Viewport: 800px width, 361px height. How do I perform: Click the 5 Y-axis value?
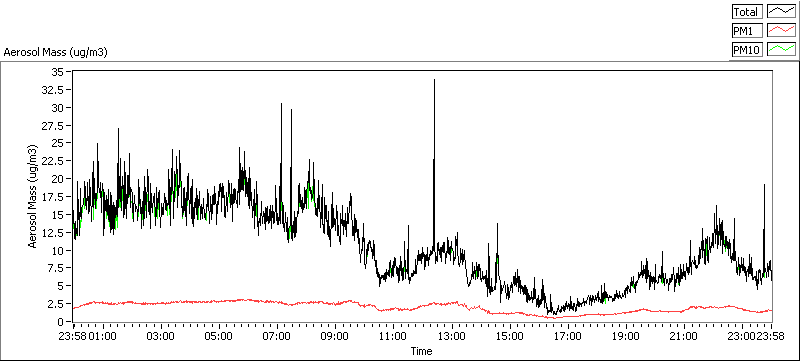[61, 286]
